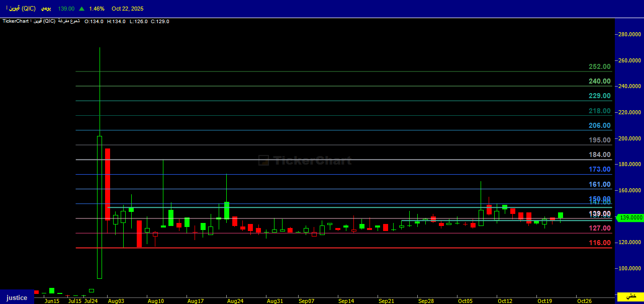Screen dimensions: 644x304
Task: Click the justice label in bottom corner
Action: coord(17,297)
